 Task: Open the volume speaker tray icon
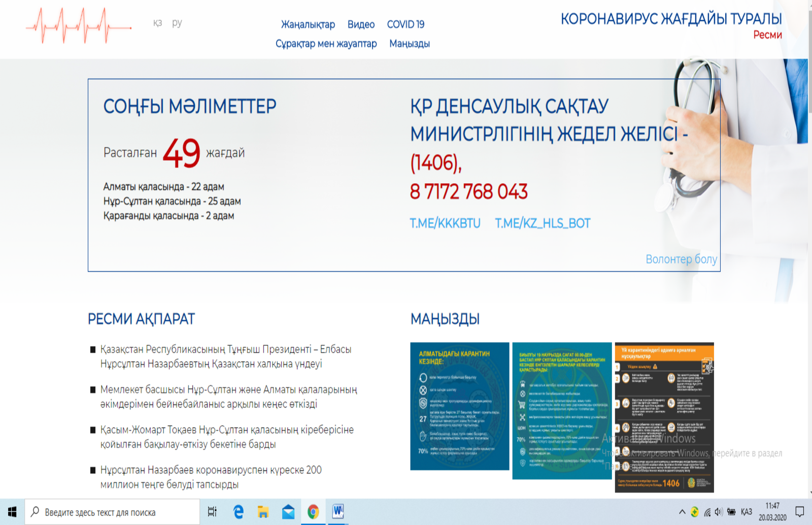tap(719, 512)
